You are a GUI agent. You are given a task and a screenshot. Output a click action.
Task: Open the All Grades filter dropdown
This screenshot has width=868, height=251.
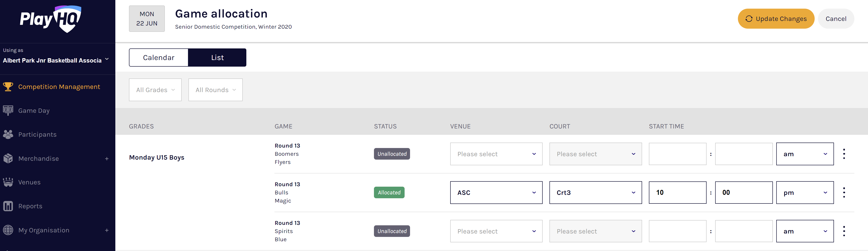click(x=155, y=90)
